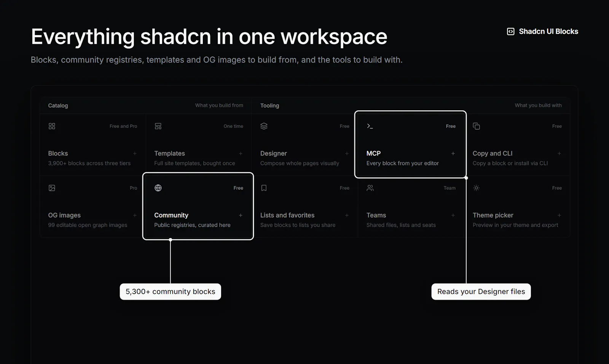Open the MCP card title

tap(373, 153)
